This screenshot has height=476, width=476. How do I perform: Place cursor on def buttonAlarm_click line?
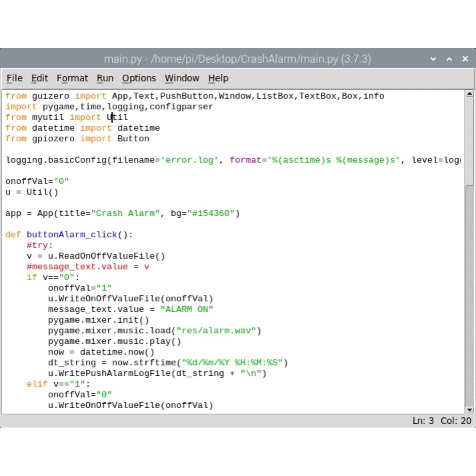click(x=79, y=235)
